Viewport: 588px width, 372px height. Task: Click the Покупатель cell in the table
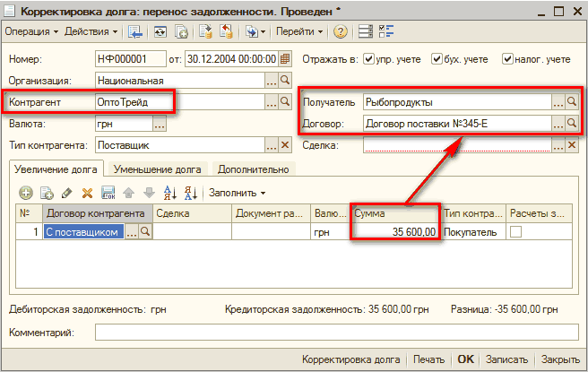tap(473, 232)
